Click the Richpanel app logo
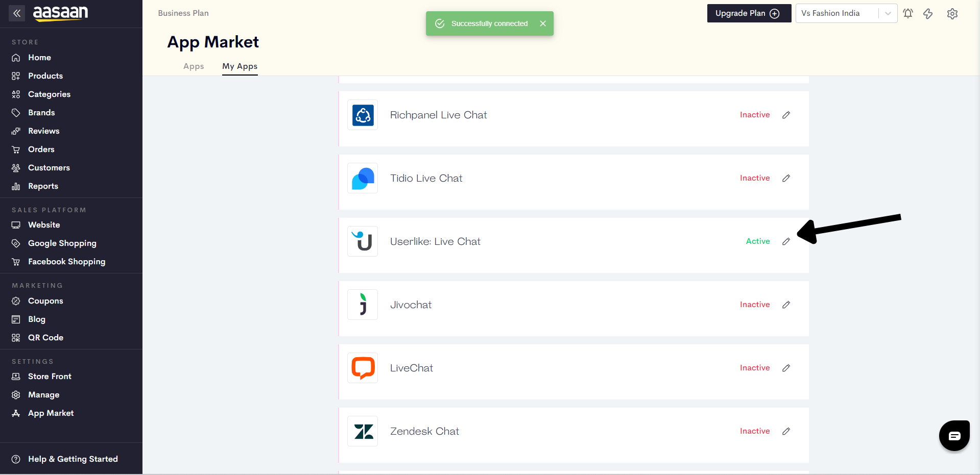The image size is (980, 475). click(363, 115)
